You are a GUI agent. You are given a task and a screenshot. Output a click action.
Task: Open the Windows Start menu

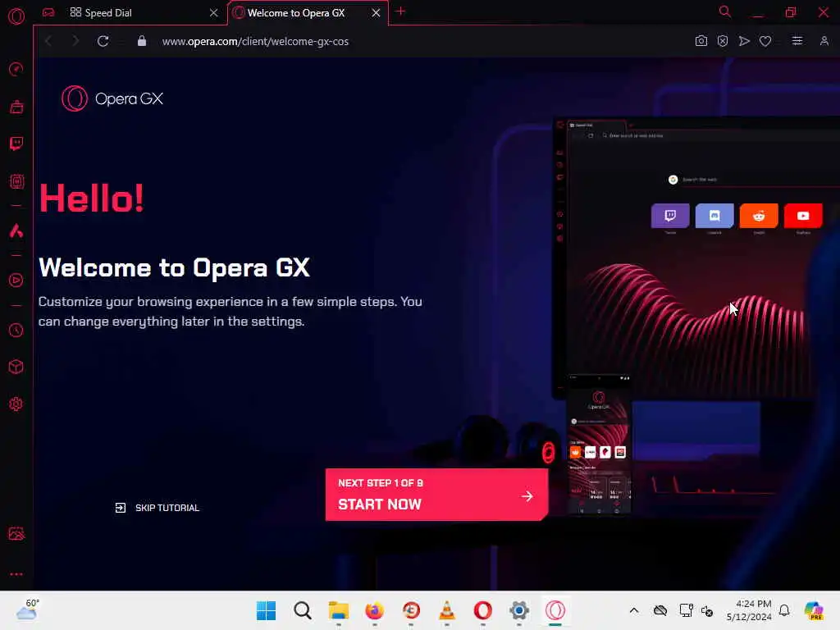(267, 610)
